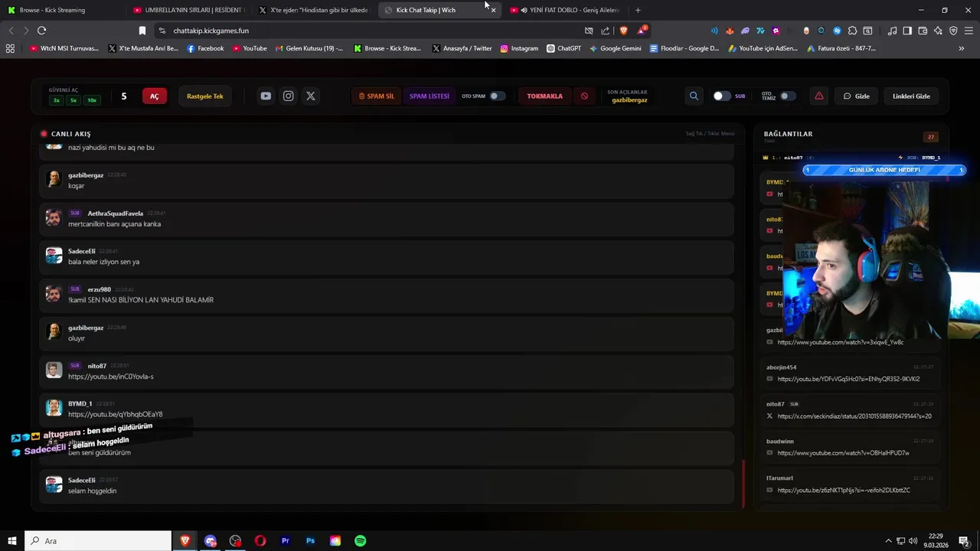Click the address bar URL chattakip.kickgames.fun
The width and height of the screenshot is (980, 551).
point(211,31)
